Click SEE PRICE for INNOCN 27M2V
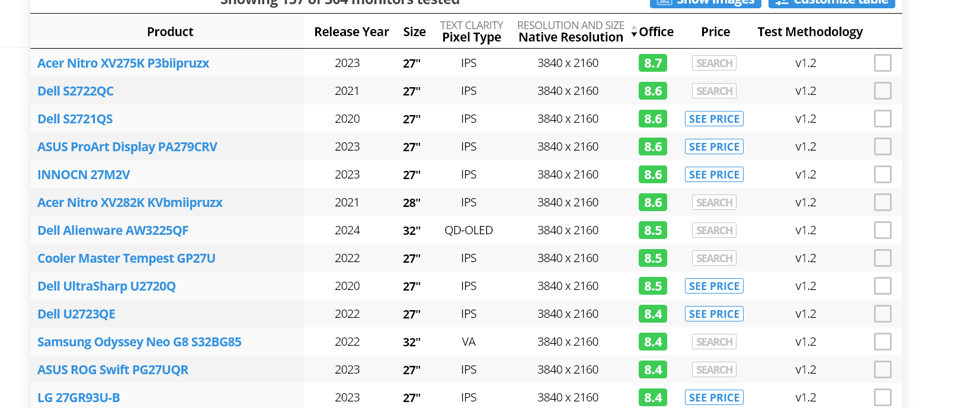Image resolution: width=980 pixels, height=408 pixels. (714, 174)
